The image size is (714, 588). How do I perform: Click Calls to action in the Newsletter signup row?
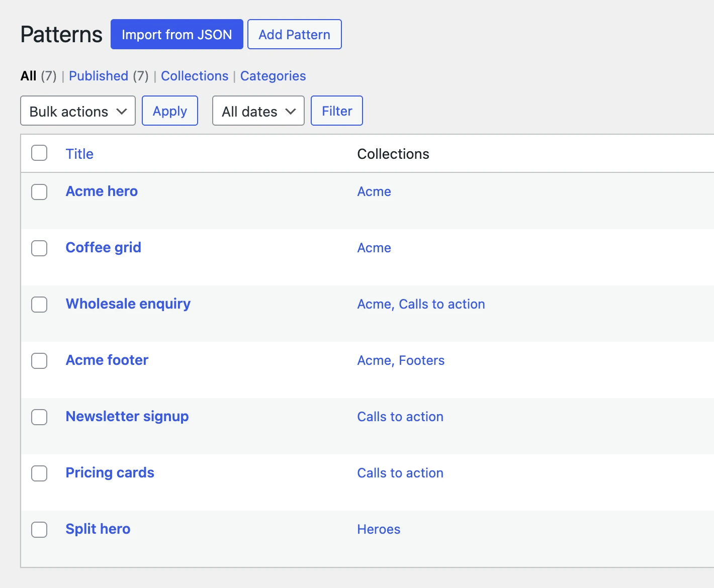400,417
